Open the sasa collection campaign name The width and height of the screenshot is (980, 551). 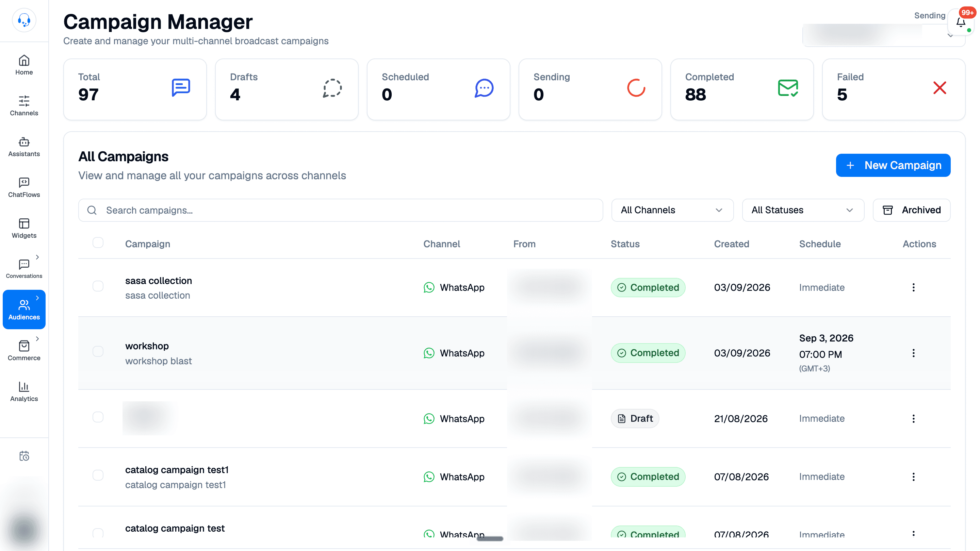158,280
